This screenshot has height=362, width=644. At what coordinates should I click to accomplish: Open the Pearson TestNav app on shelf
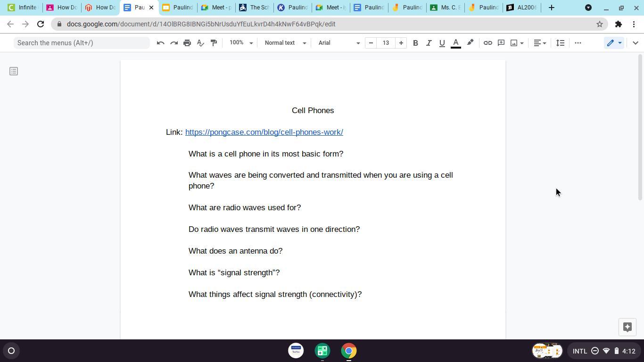click(296, 351)
